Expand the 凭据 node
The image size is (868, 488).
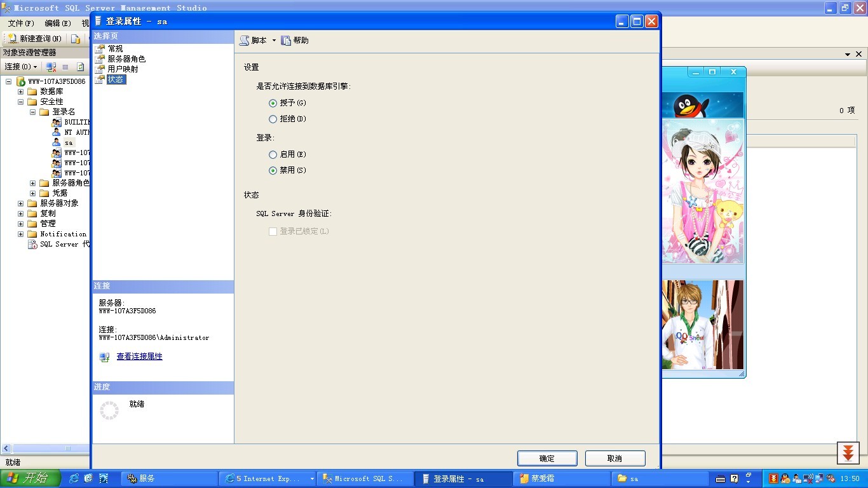click(33, 193)
